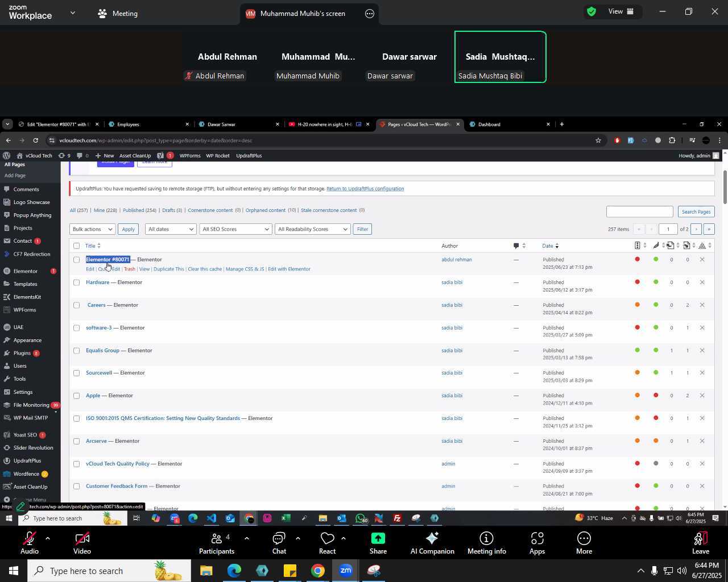Click green readability dot for Careers row
This screenshot has width=728, height=582.
click(656, 305)
